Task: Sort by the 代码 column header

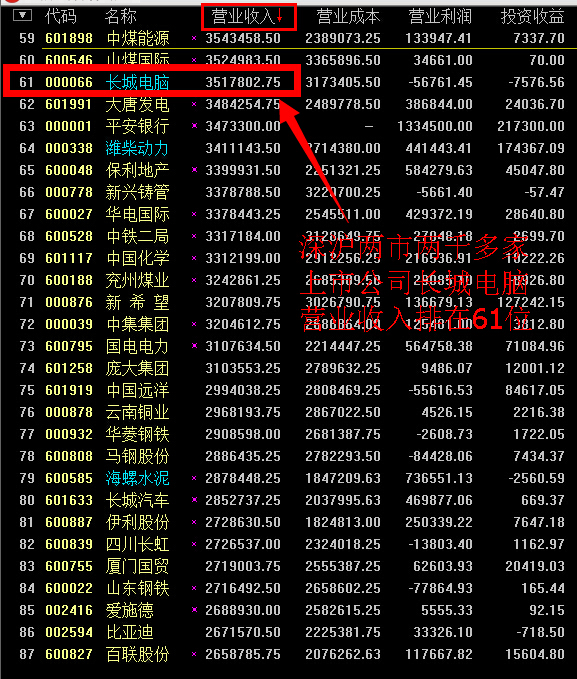Action: tap(61, 17)
